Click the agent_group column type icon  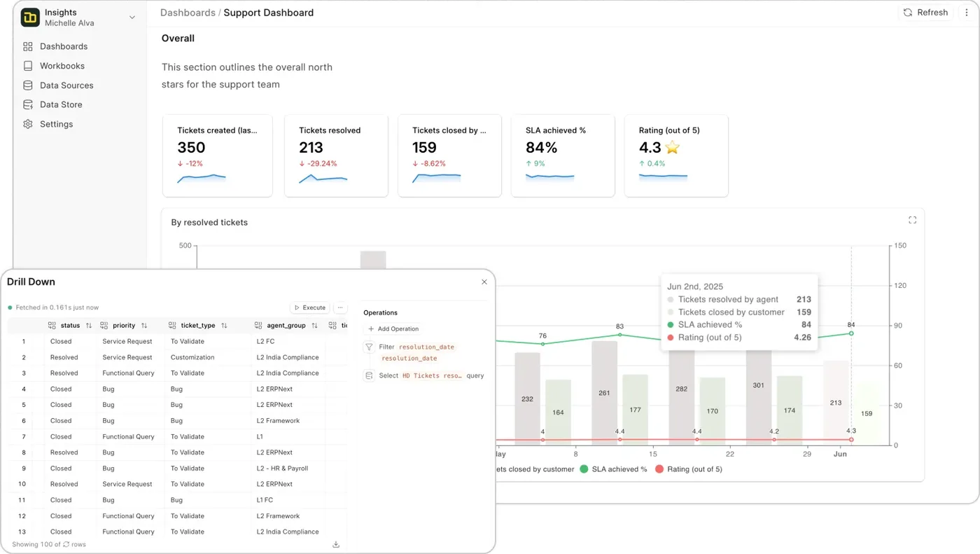258,326
